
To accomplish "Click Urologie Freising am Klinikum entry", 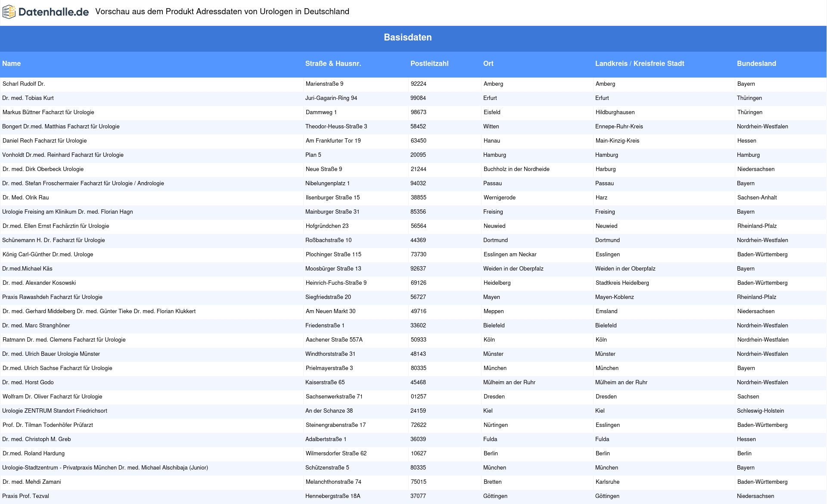I will [x=68, y=212].
